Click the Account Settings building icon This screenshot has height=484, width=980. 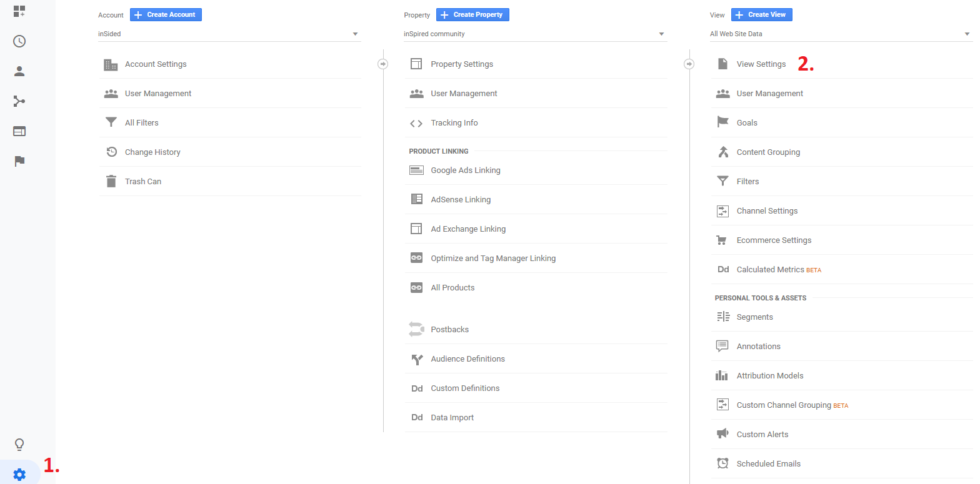coord(111,64)
